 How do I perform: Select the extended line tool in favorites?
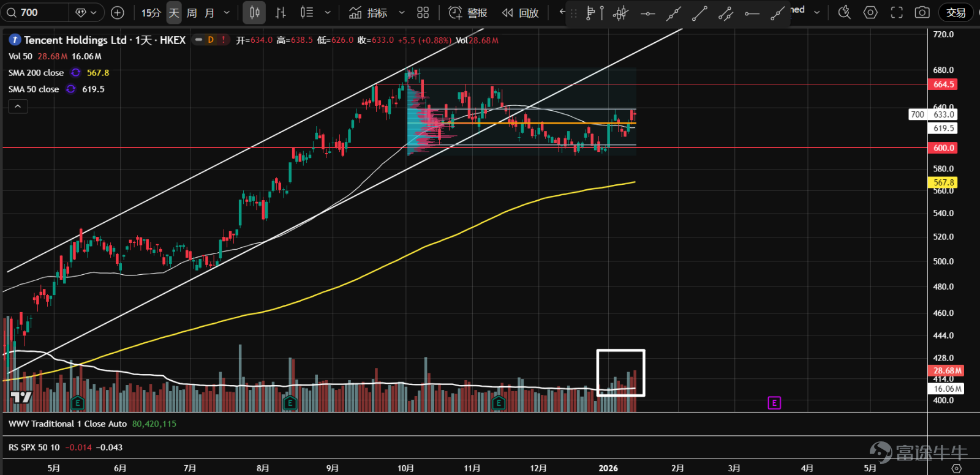point(674,13)
